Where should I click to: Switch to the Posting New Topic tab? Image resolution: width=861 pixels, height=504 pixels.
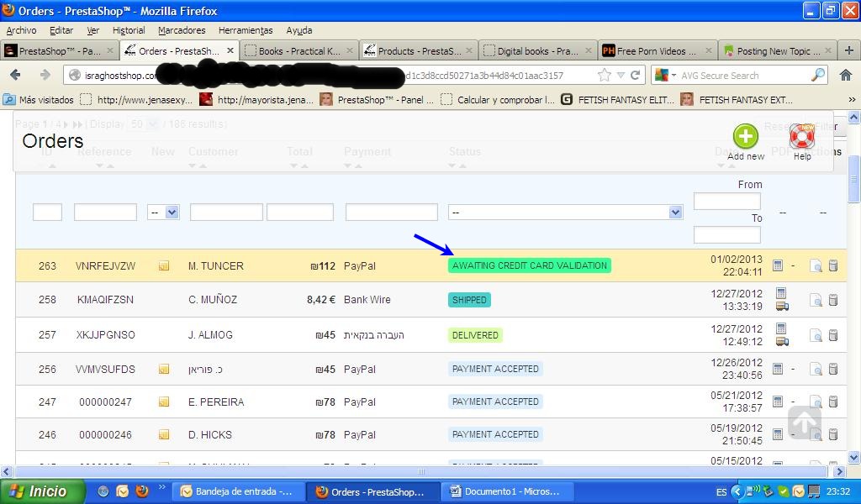[778, 51]
